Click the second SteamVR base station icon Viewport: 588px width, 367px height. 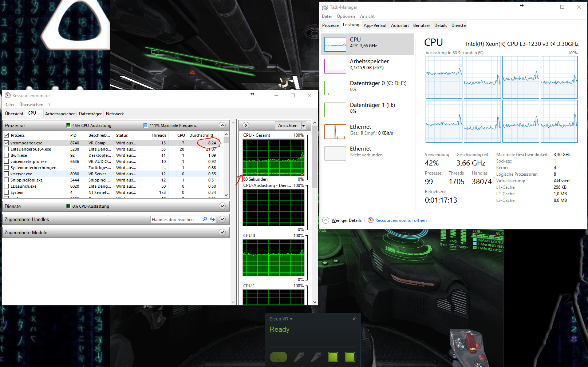pos(350,357)
